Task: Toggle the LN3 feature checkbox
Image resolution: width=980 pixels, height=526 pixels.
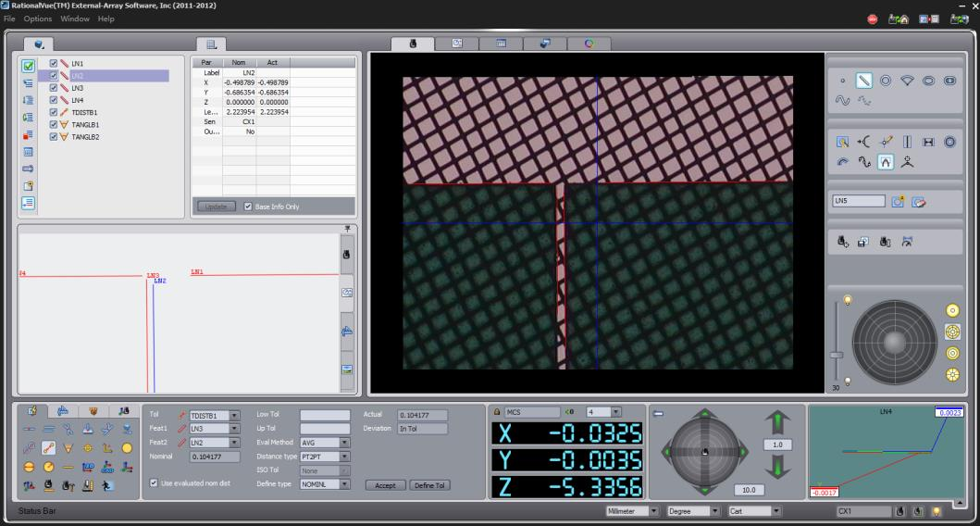Action: tap(53, 88)
